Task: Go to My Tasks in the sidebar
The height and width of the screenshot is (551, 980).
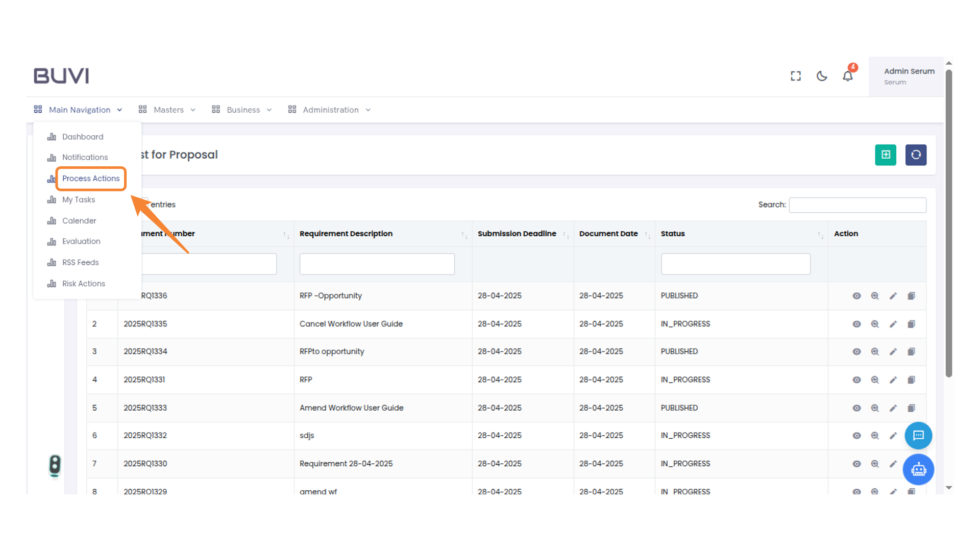Action: point(78,199)
